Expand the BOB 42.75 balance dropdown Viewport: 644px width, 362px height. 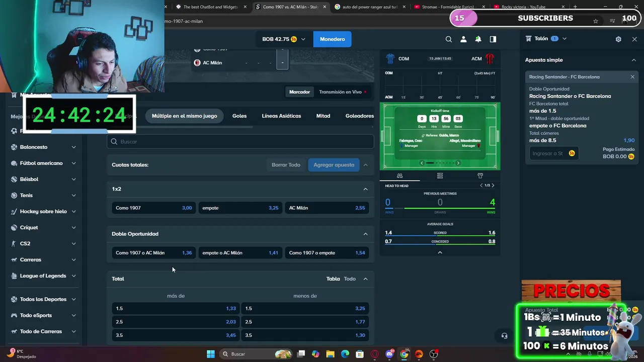(303, 39)
